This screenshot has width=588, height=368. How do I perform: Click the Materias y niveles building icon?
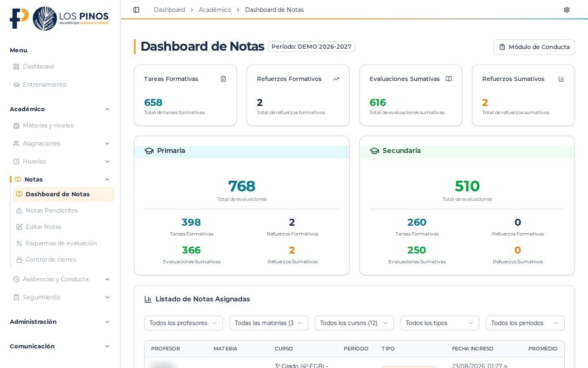[x=16, y=126]
